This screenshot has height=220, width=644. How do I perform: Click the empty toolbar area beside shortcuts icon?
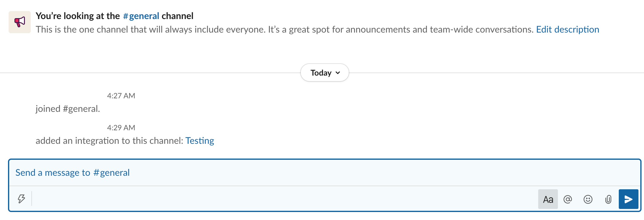pyautogui.click(x=277, y=199)
